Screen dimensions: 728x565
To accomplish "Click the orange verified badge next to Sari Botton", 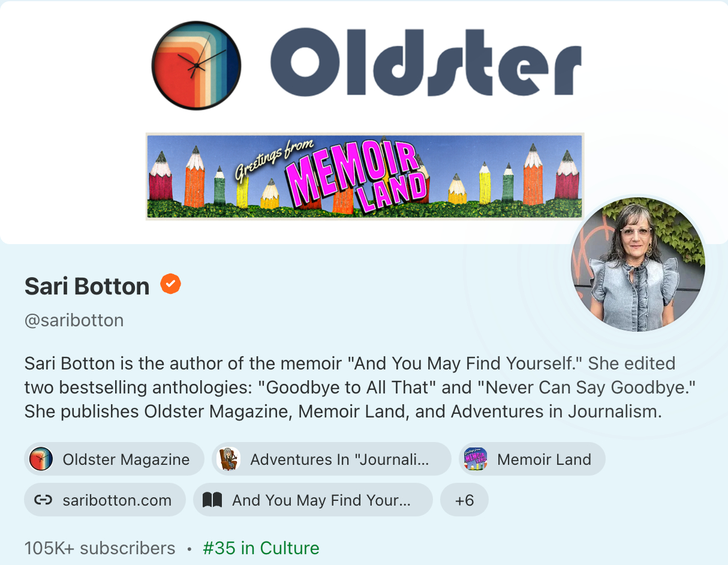I will pyautogui.click(x=170, y=284).
